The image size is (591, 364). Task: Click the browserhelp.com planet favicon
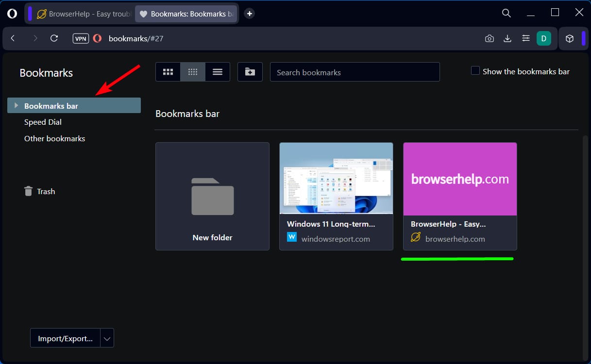416,237
